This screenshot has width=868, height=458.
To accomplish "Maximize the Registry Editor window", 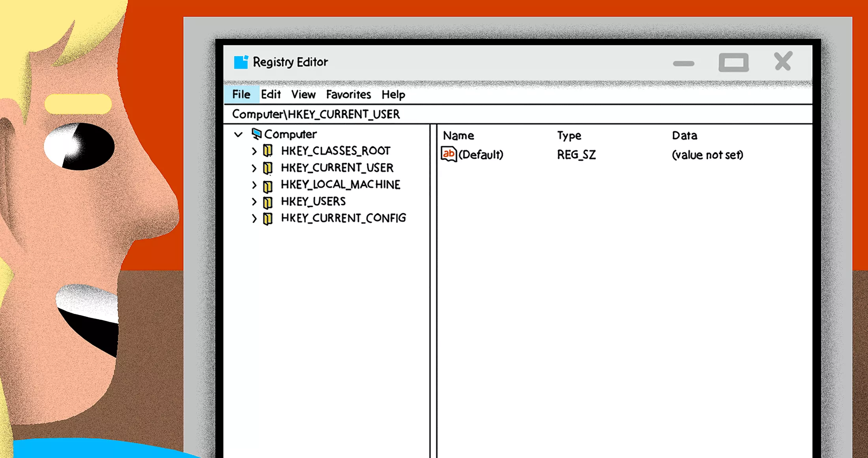I will tap(733, 62).
